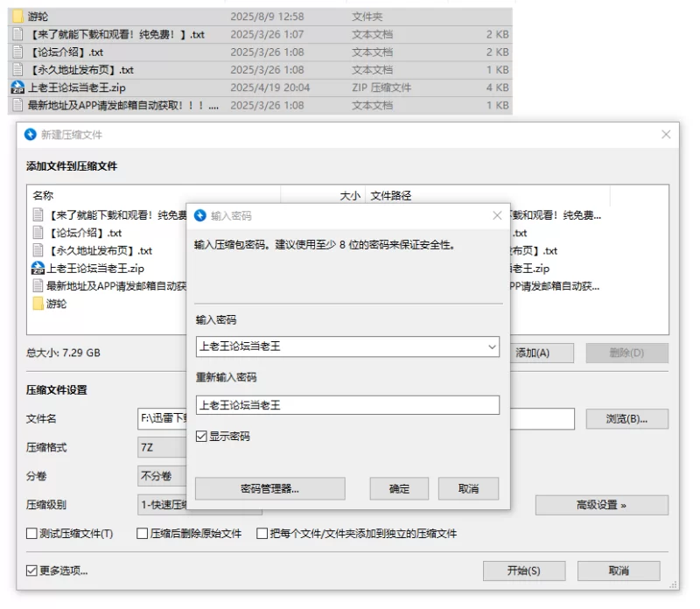The width and height of the screenshot is (700, 609).
Task: Open the 分卷 不分卷 dropdown
Action: pos(162,476)
